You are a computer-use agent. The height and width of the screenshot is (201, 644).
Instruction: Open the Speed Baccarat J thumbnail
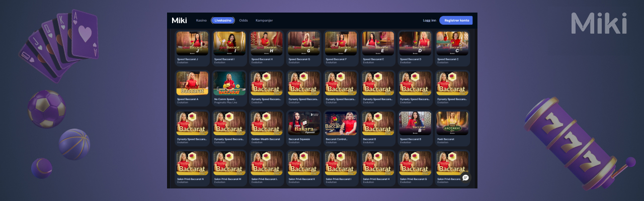(192, 43)
